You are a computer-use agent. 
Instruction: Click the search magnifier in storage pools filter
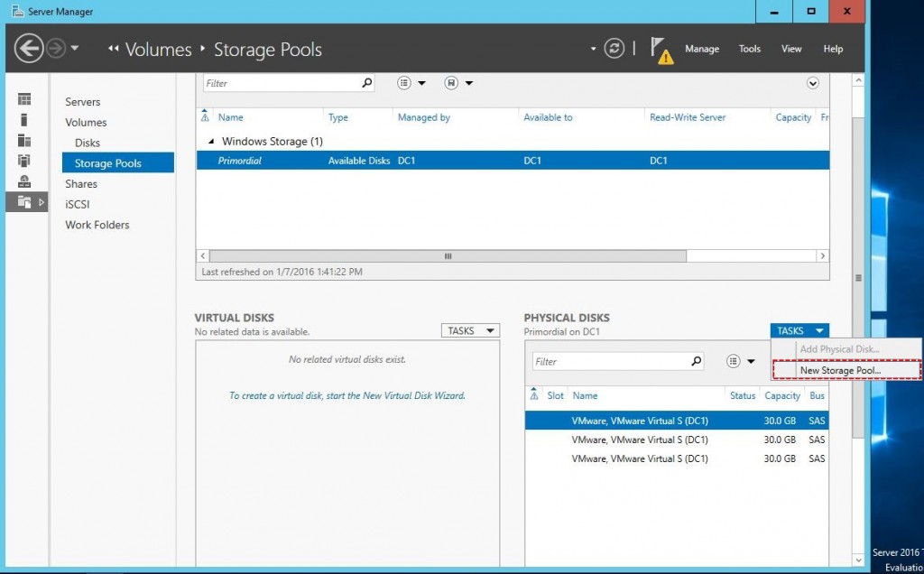[x=366, y=82]
